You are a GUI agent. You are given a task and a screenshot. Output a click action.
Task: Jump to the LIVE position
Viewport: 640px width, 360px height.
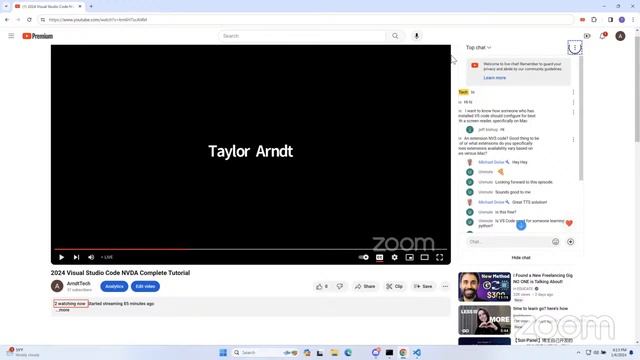click(107, 257)
